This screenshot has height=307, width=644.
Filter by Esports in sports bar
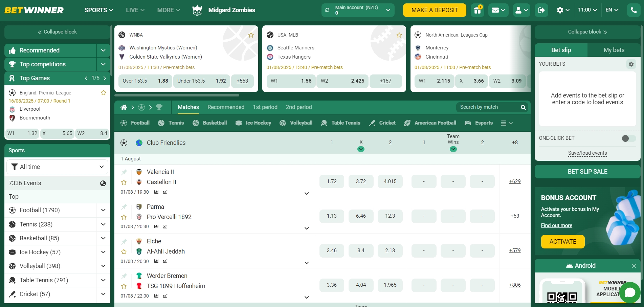coord(479,123)
